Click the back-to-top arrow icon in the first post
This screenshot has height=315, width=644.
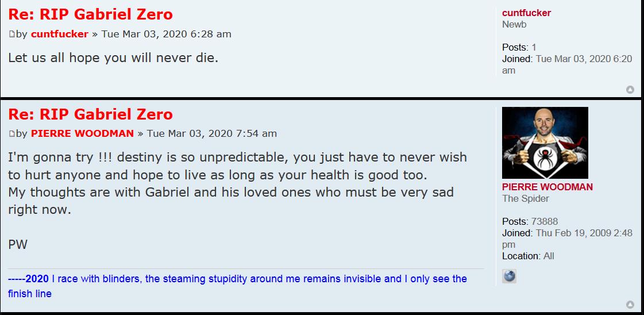coord(630,90)
